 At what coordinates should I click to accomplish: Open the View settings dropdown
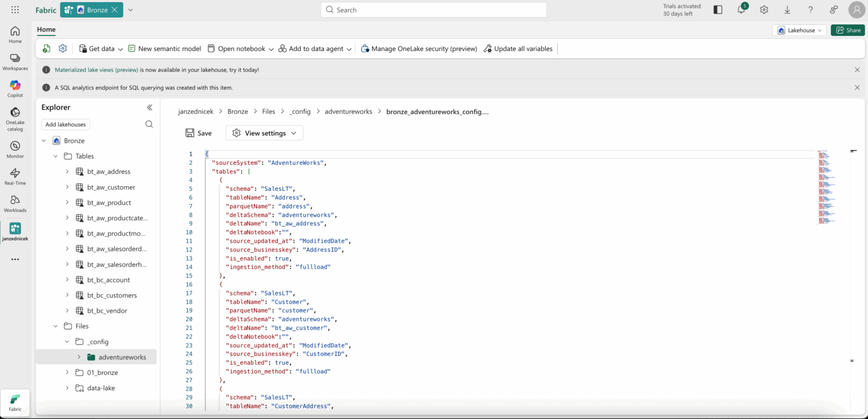click(264, 133)
